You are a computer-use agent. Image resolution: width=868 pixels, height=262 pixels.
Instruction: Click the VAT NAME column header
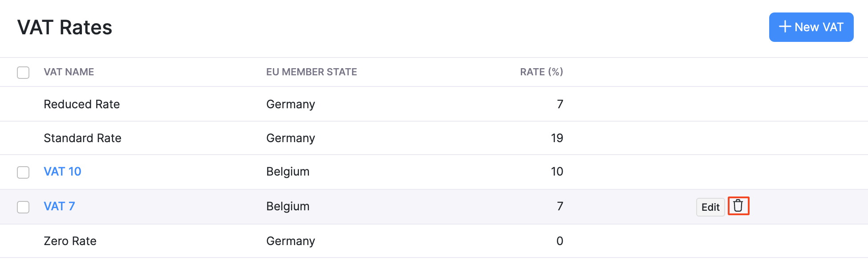pyautogui.click(x=69, y=72)
